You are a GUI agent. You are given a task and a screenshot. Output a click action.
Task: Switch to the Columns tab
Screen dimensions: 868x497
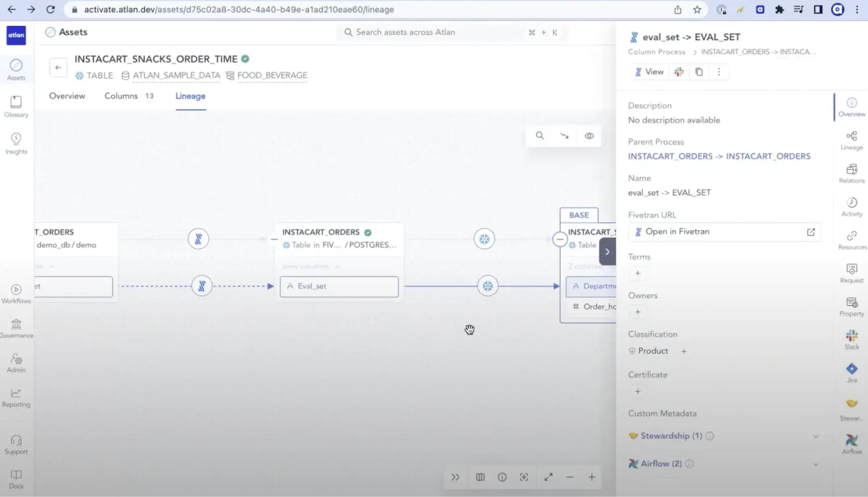(x=129, y=96)
